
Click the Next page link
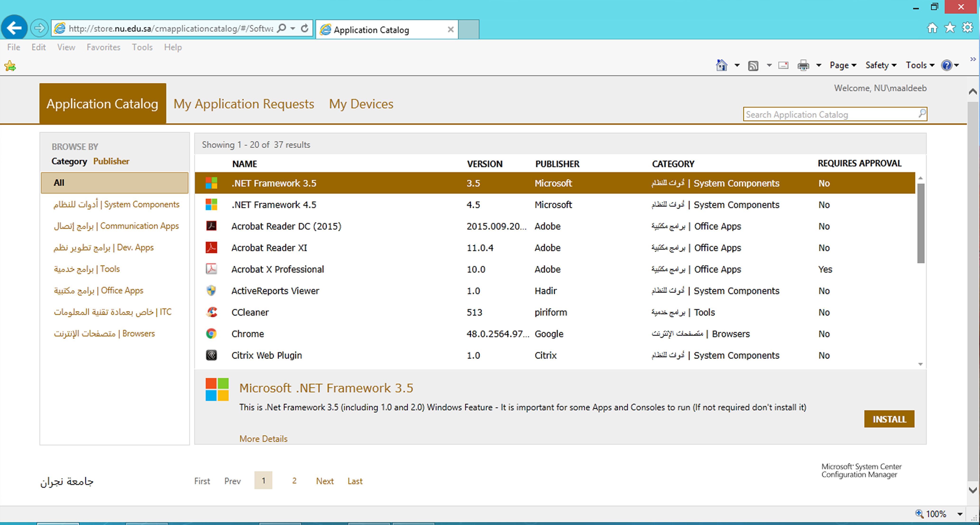click(325, 481)
